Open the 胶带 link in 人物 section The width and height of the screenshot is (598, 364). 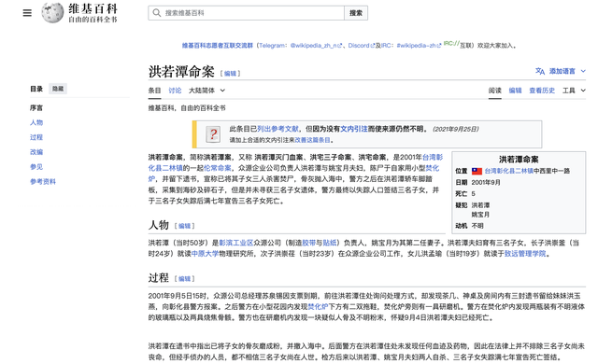[x=309, y=243]
